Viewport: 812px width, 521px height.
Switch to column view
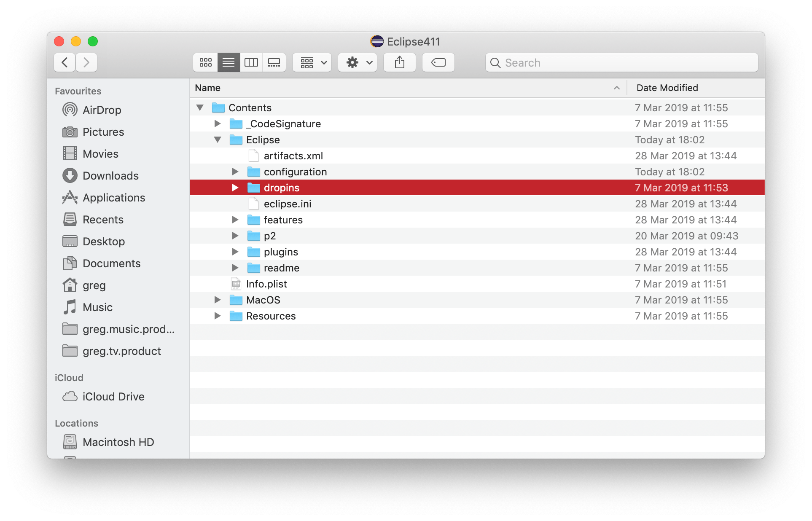tap(252, 62)
